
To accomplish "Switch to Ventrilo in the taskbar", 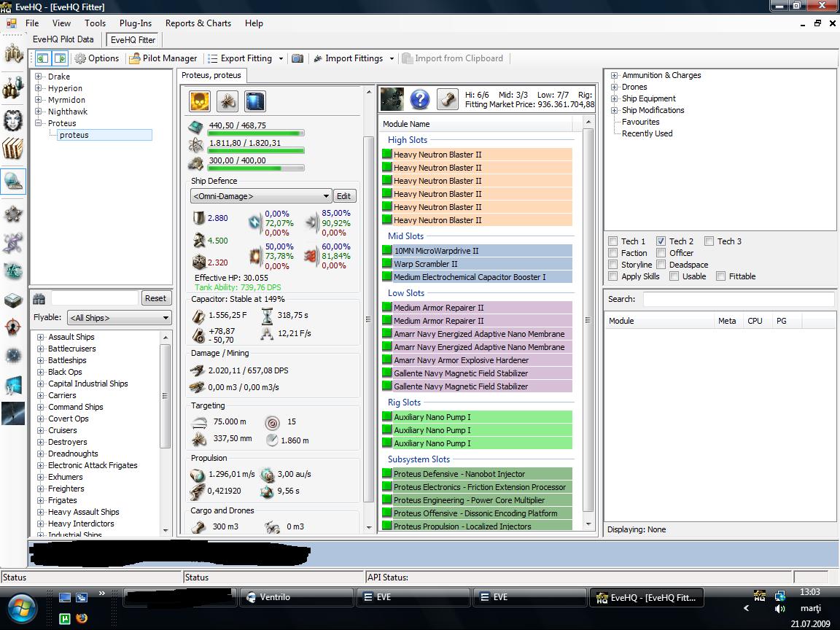I will (296, 597).
